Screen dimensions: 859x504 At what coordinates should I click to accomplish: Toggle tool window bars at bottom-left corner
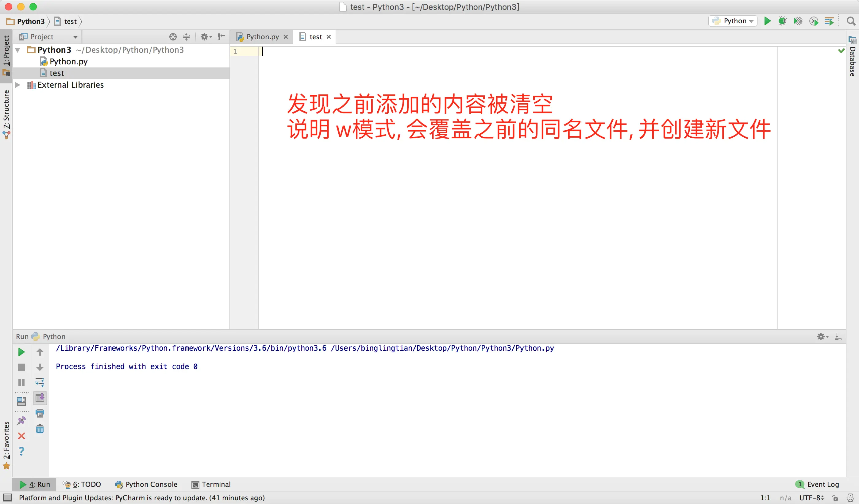point(7,498)
